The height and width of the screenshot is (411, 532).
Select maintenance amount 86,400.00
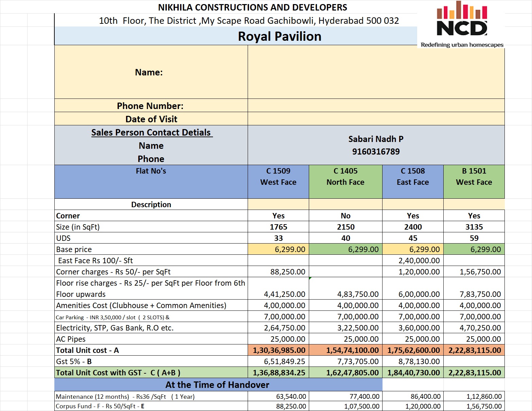(413, 396)
